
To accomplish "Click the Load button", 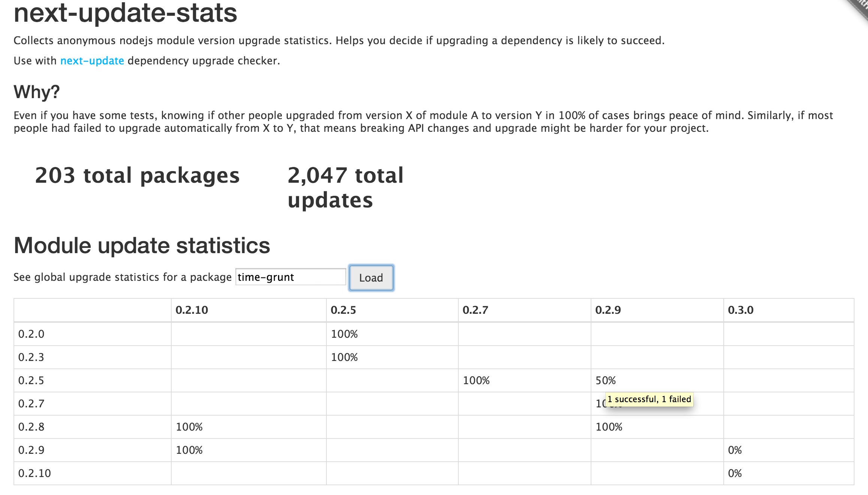I will tap(371, 278).
